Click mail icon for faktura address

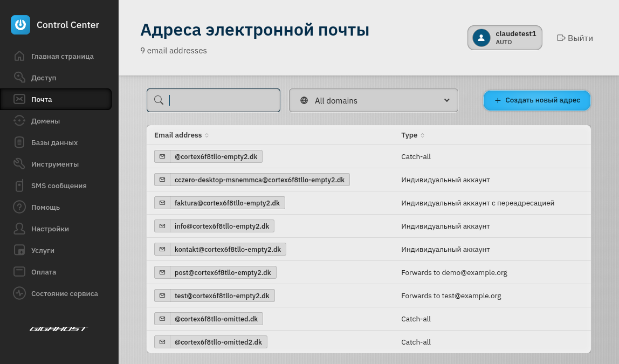pos(162,203)
